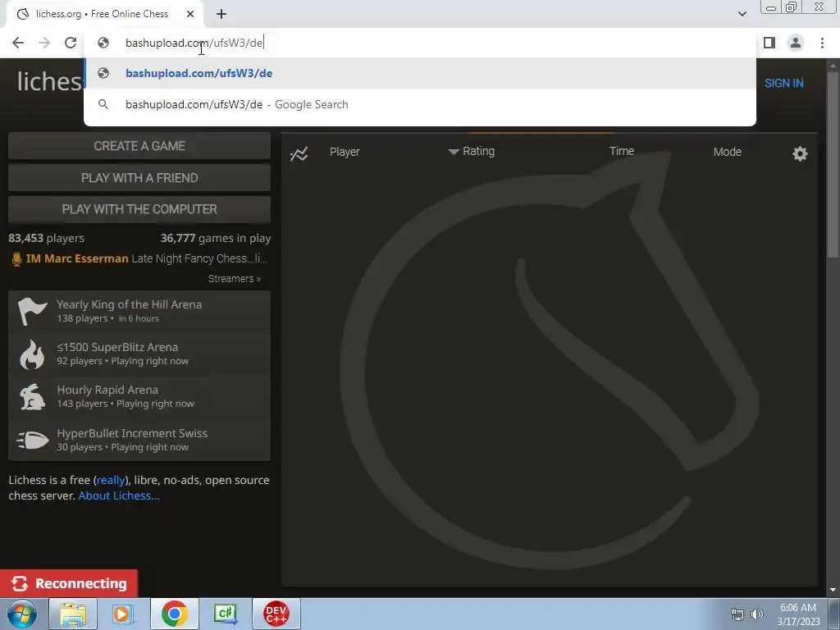Click the streamer microphone icon
840x630 pixels.
(16, 259)
